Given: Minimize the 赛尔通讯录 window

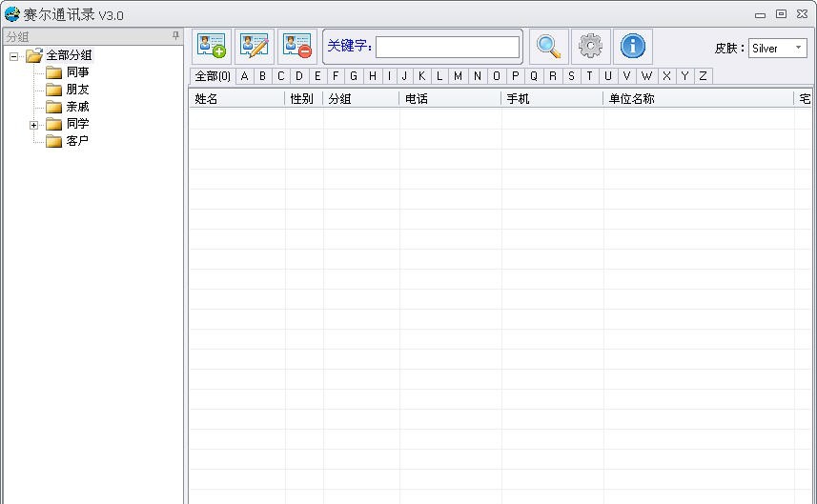Looking at the screenshot, I should [760, 14].
